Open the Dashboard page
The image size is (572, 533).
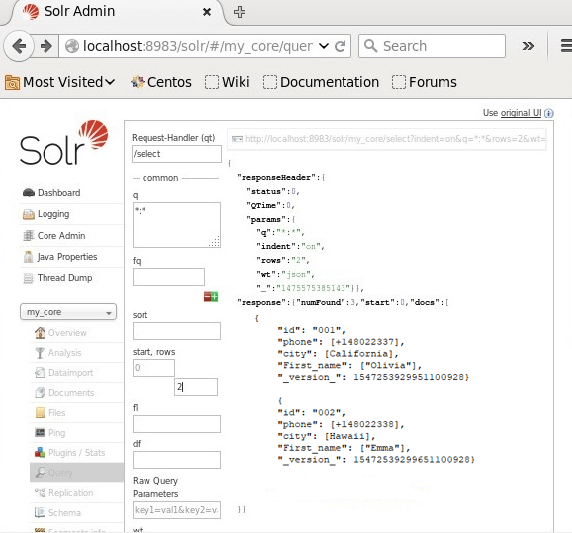59,193
